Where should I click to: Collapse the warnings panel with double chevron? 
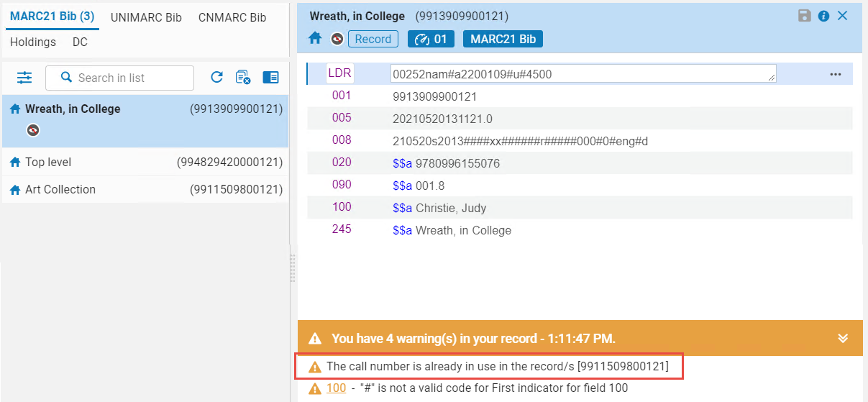click(x=843, y=339)
